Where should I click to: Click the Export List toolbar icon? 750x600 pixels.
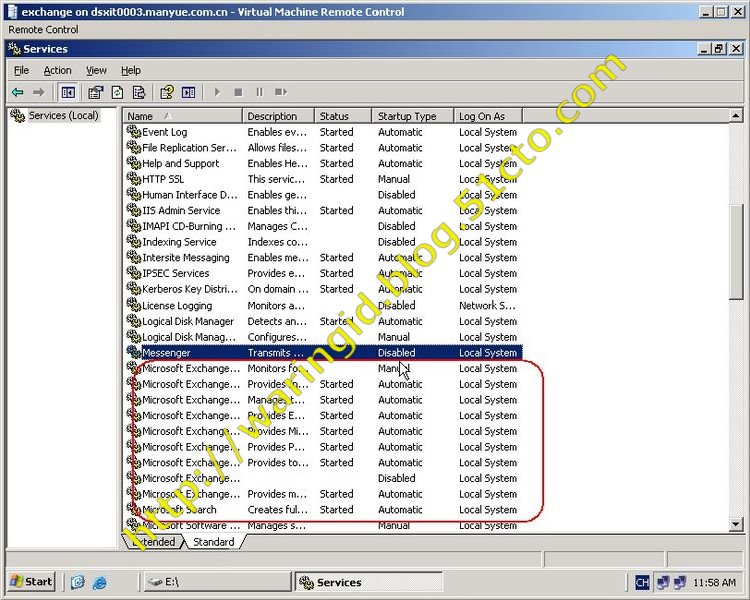pos(139,92)
